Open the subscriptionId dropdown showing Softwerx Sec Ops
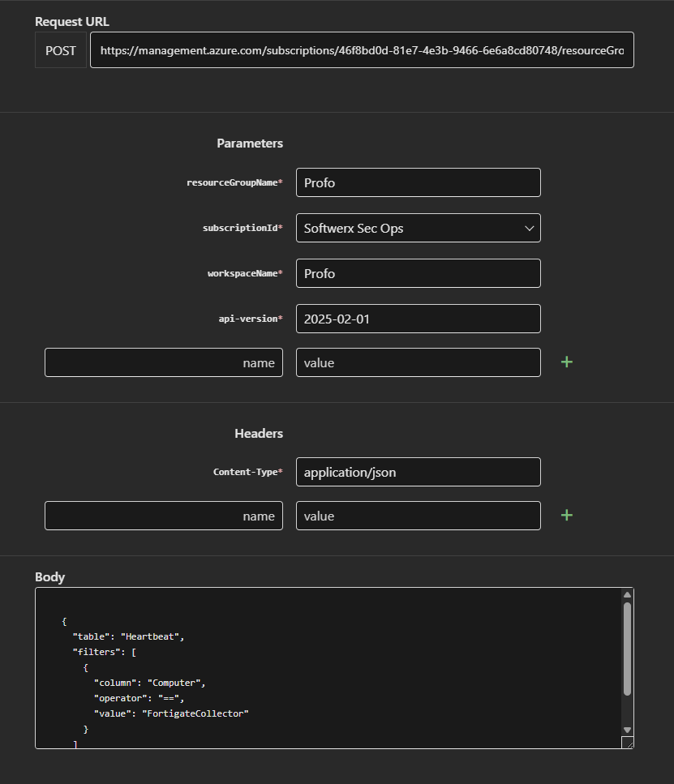The height and width of the screenshot is (784, 674). click(x=419, y=228)
